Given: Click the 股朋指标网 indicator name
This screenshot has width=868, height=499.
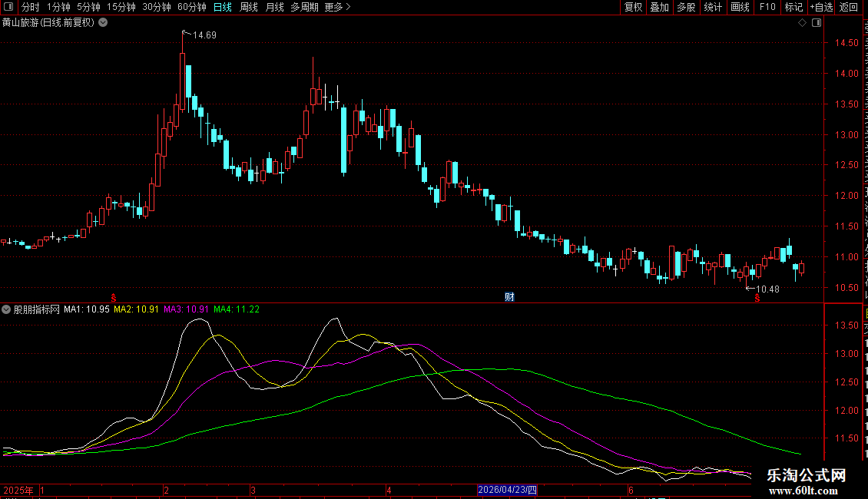Looking at the screenshot, I should tap(37, 309).
